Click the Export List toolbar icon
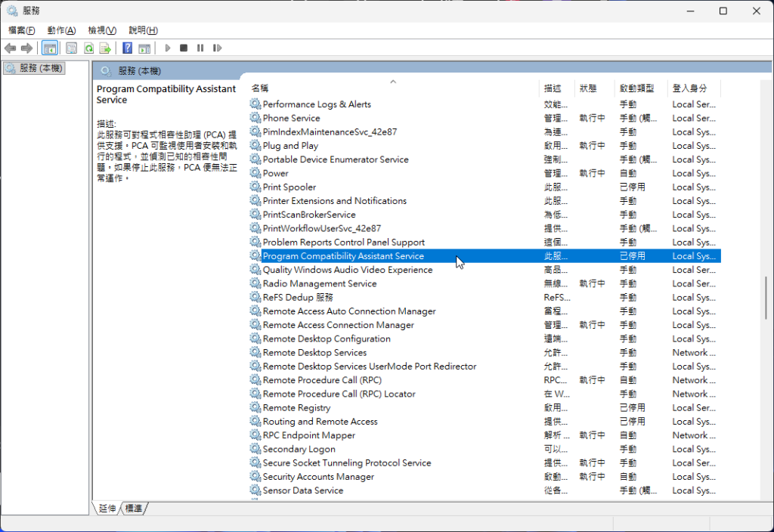Viewport: 774px width, 532px height. point(106,48)
